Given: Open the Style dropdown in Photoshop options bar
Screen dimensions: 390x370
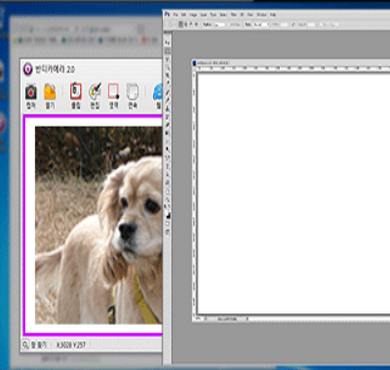Looking at the screenshot, I should tap(261, 24).
